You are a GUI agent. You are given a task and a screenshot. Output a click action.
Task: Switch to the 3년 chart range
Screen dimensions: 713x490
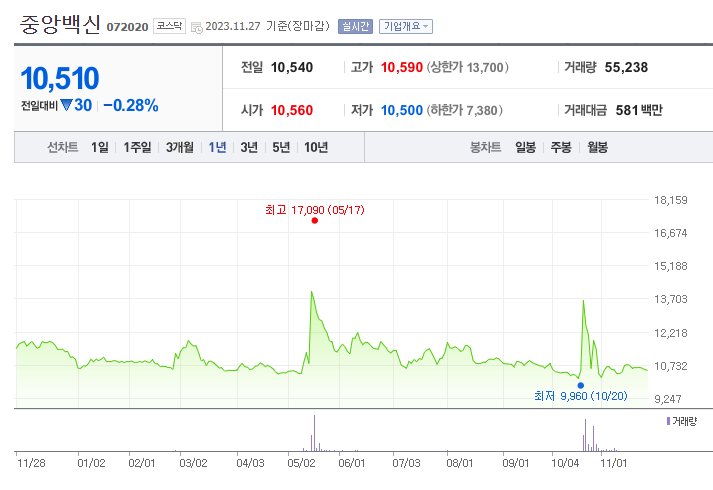[x=249, y=147]
